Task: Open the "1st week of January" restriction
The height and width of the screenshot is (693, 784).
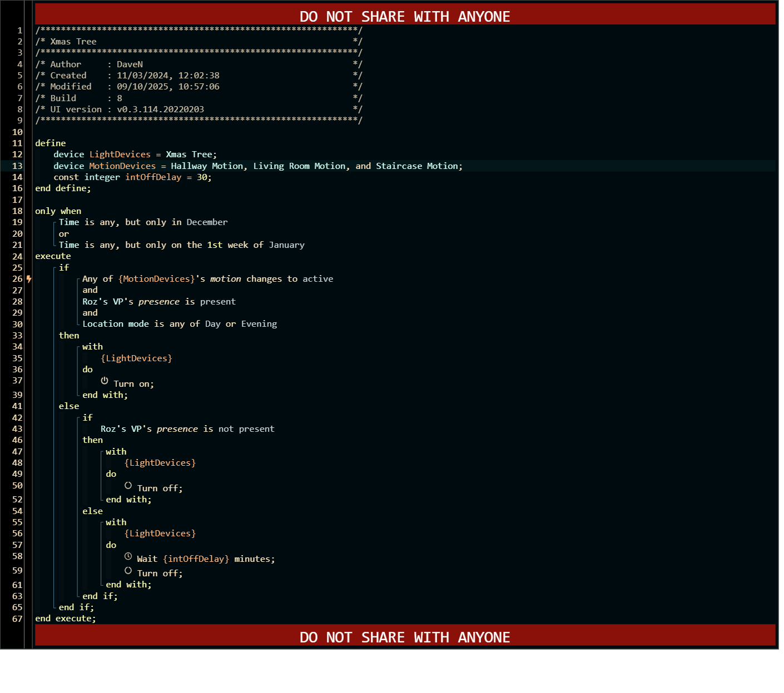Action: [x=181, y=245]
